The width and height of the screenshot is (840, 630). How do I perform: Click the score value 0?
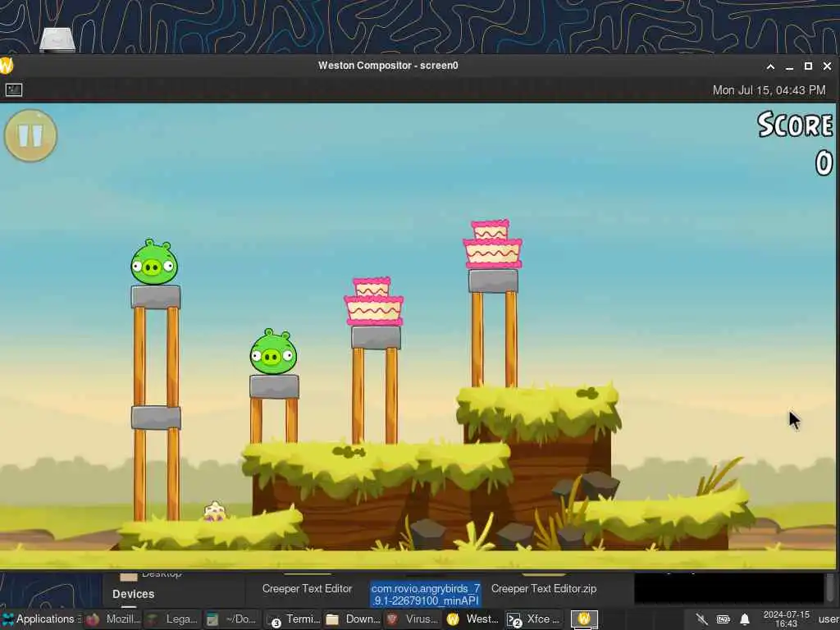click(x=824, y=163)
